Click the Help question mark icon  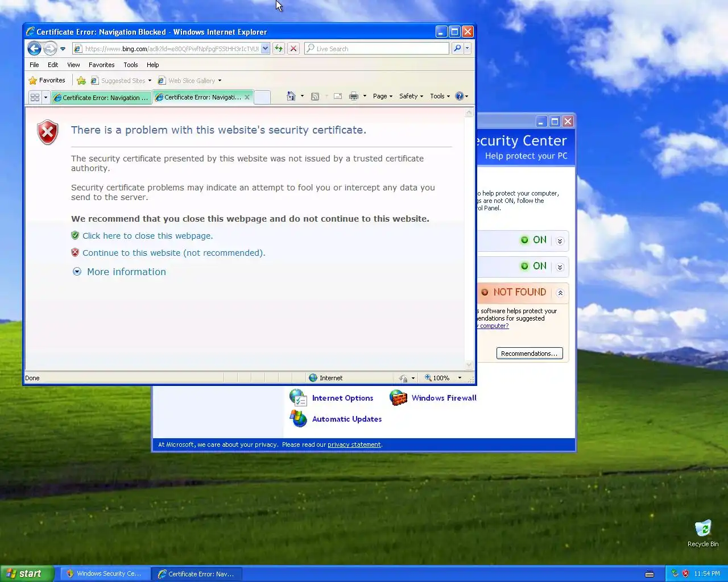[x=460, y=96]
